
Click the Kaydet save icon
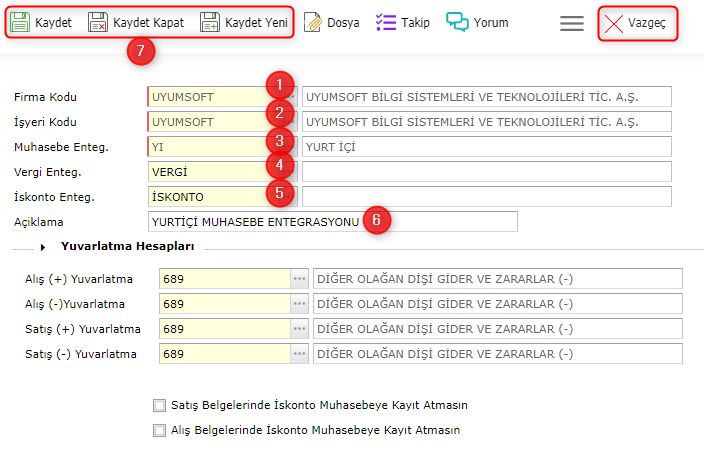point(20,22)
